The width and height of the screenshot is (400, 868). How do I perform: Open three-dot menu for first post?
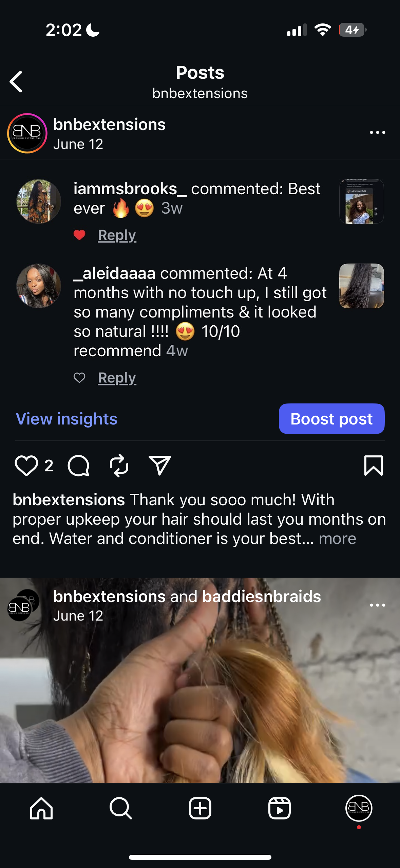(378, 132)
